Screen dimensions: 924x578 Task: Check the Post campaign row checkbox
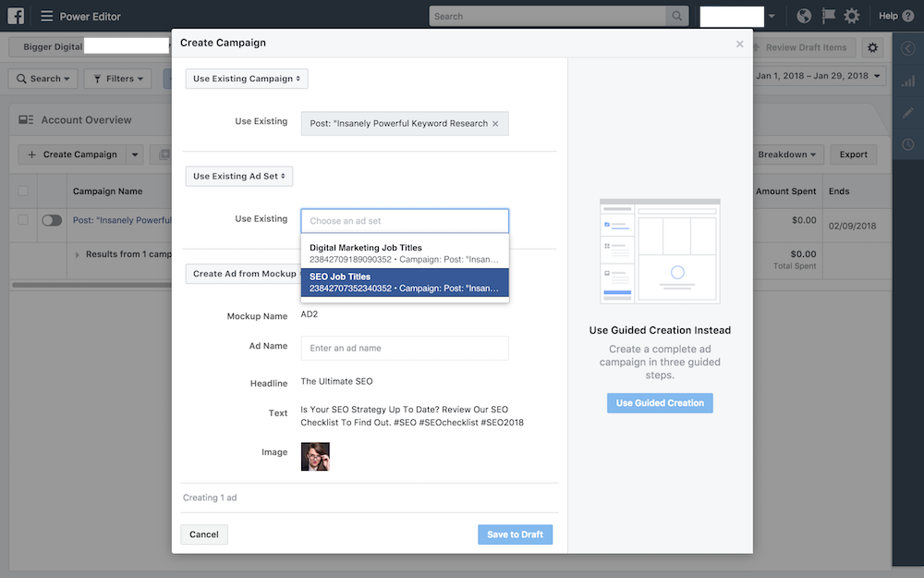[23, 219]
